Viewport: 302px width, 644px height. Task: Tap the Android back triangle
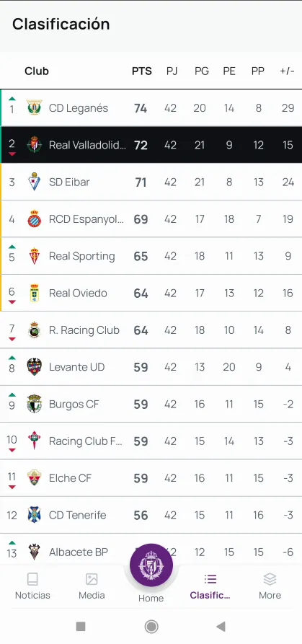(221, 627)
